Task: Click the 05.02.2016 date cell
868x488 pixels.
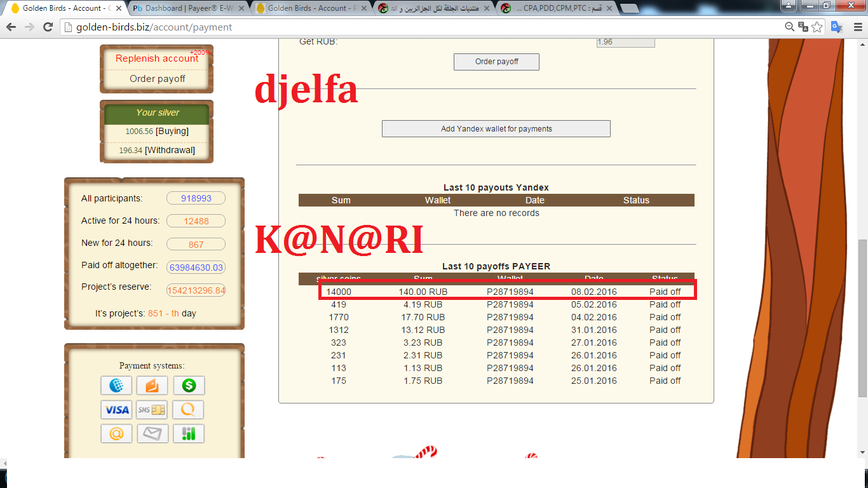Action: pos(594,304)
